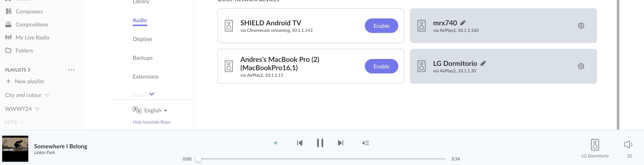Open volume control speaker icon
This screenshot has width=644, height=165.
pos(628,144)
